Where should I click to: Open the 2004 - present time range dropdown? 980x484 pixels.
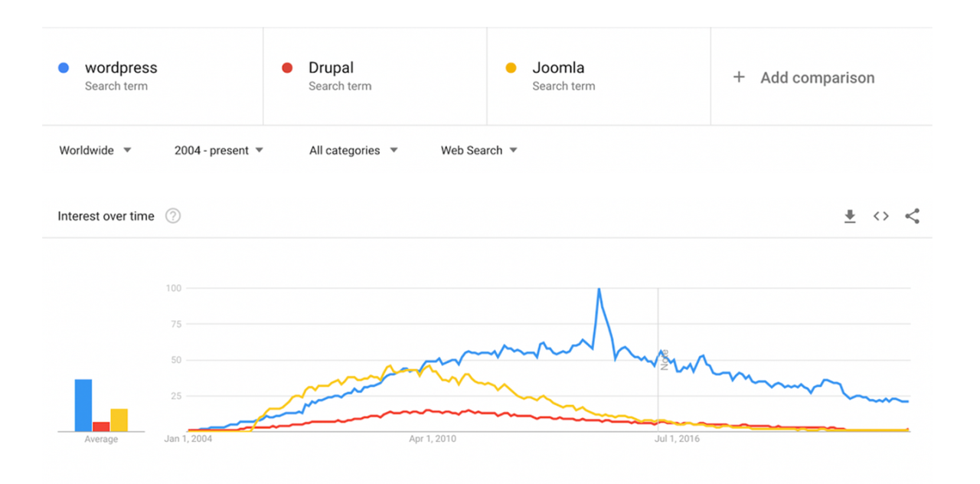coord(218,150)
